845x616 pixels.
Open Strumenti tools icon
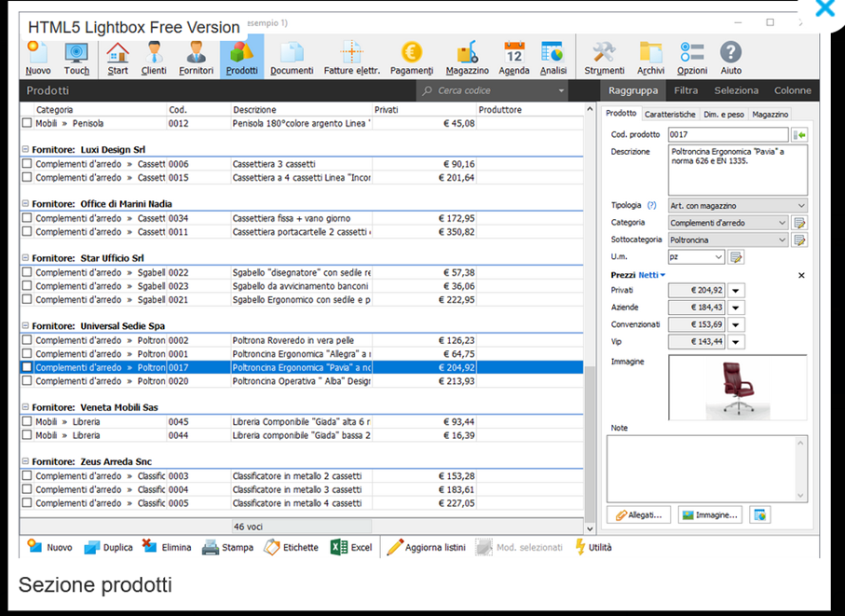pyautogui.click(x=605, y=58)
